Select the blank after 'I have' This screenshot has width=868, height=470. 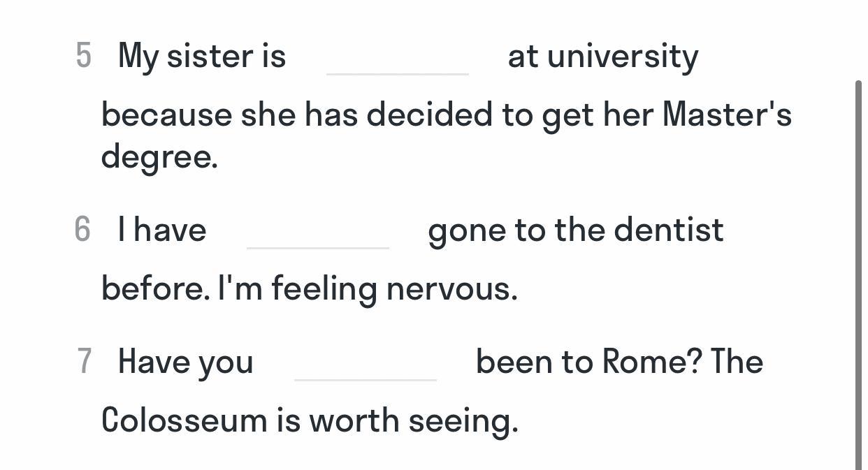tap(318, 231)
